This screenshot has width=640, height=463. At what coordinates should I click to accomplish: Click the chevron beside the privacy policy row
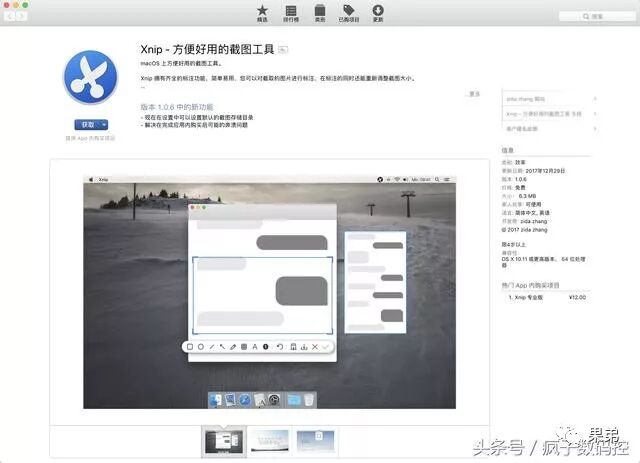pyautogui.click(x=595, y=129)
